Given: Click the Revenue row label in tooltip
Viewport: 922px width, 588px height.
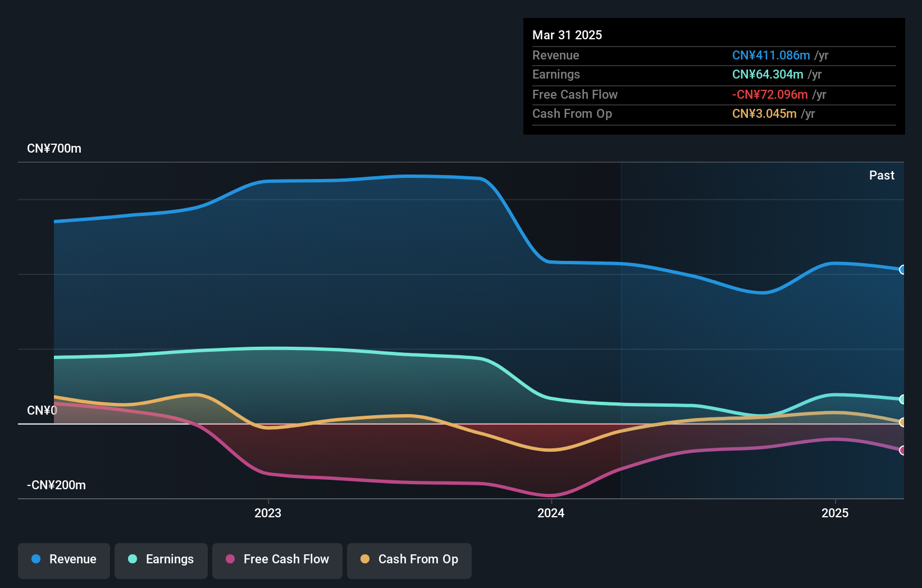Looking at the screenshot, I should [556, 56].
